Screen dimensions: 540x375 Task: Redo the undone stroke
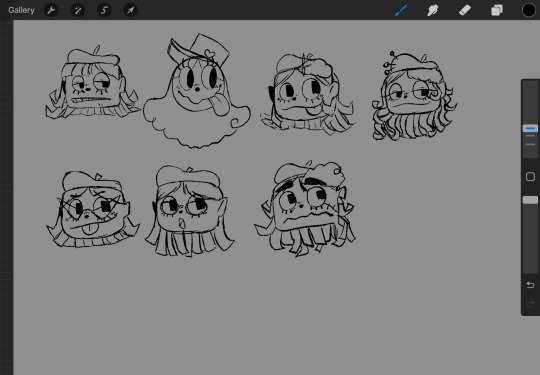pos(530,304)
